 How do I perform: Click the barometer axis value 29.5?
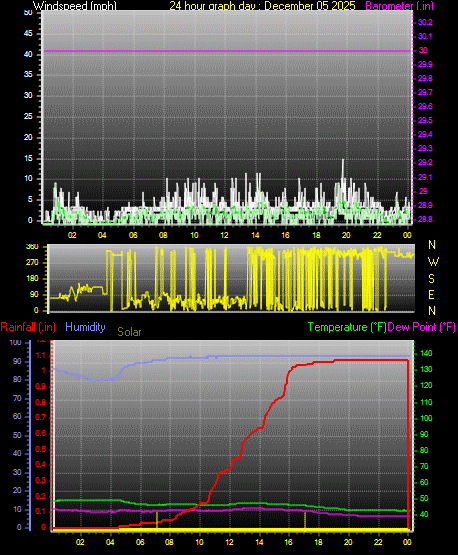[425, 120]
